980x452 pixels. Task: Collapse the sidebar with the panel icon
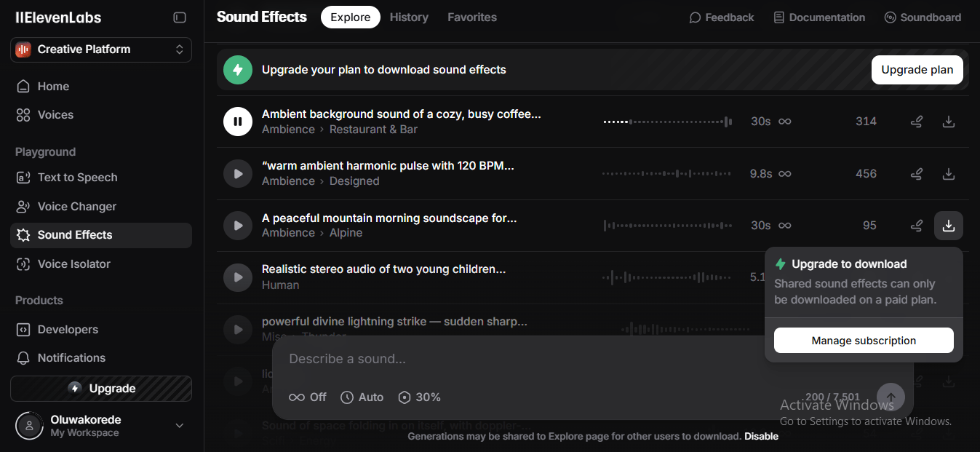click(180, 17)
